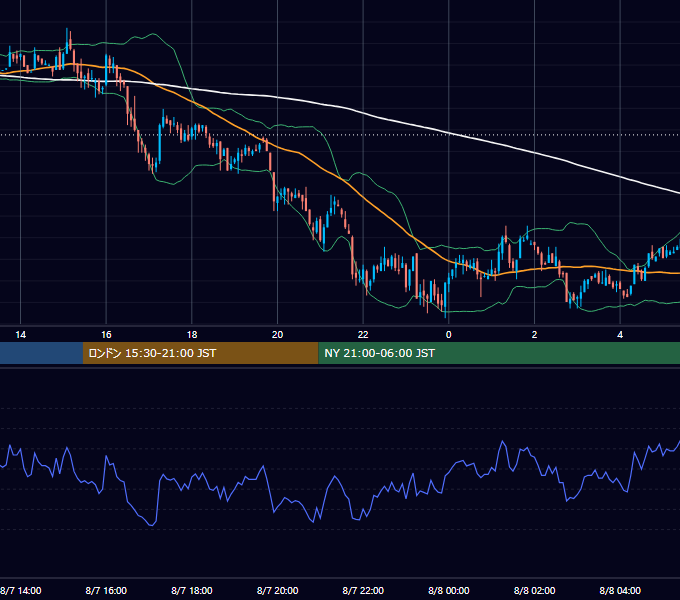This screenshot has height=600, width=680.
Task: Click the 8/7 20:00 time label
Action: [278, 590]
